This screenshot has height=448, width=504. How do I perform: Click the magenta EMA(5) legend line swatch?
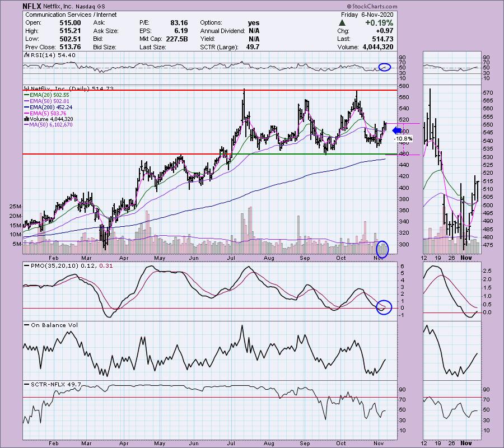point(26,114)
